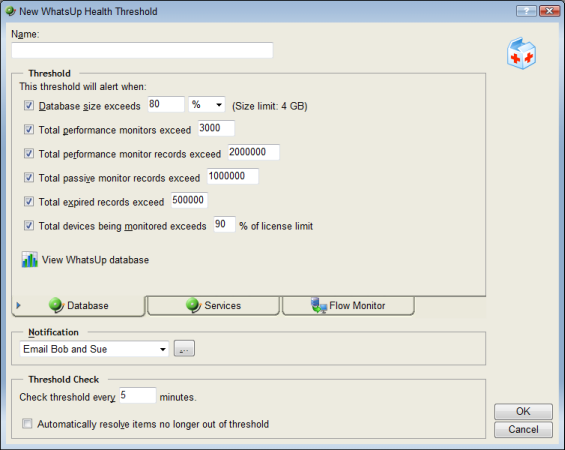Image resolution: width=565 pixels, height=450 pixels.
Task: Click the performance monitors field showing 3000
Action: click(x=216, y=128)
